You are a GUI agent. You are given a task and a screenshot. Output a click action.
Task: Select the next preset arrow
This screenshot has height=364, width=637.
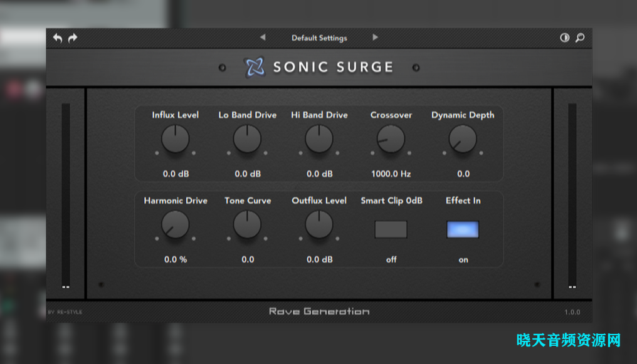coord(375,38)
